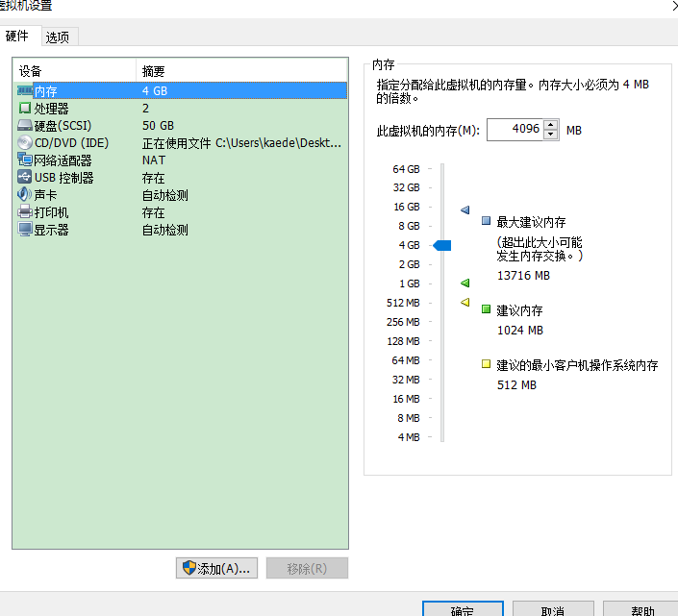Click the shield icon on the Add button

pyautogui.click(x=188, y=568)
